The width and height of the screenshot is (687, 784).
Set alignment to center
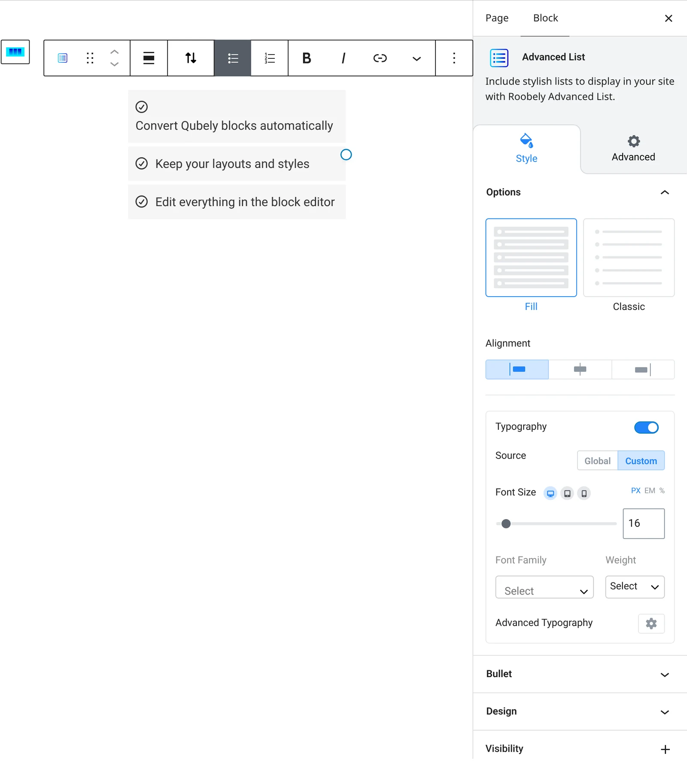[x=580, y=369]
